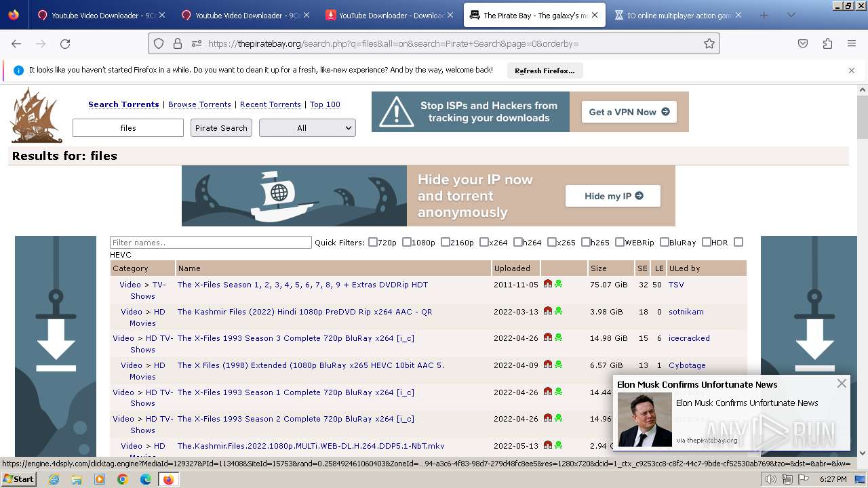This screenshot has width=868, height=488.
Task: Open Internet Explorer from the taskbar
Action: tap(54, 479)
